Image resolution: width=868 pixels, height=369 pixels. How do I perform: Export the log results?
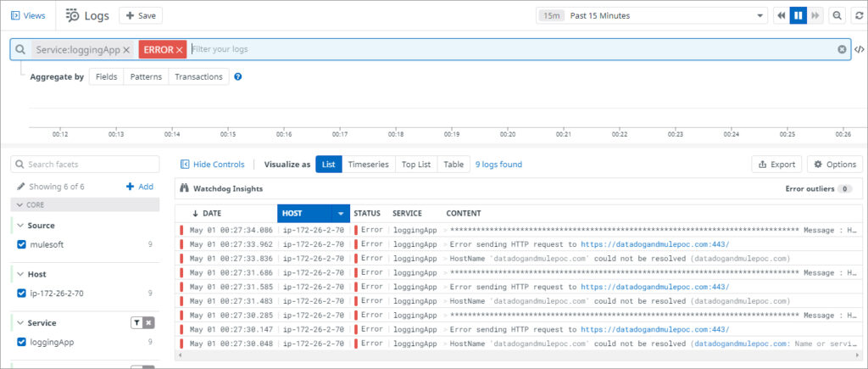coord(776,165)
